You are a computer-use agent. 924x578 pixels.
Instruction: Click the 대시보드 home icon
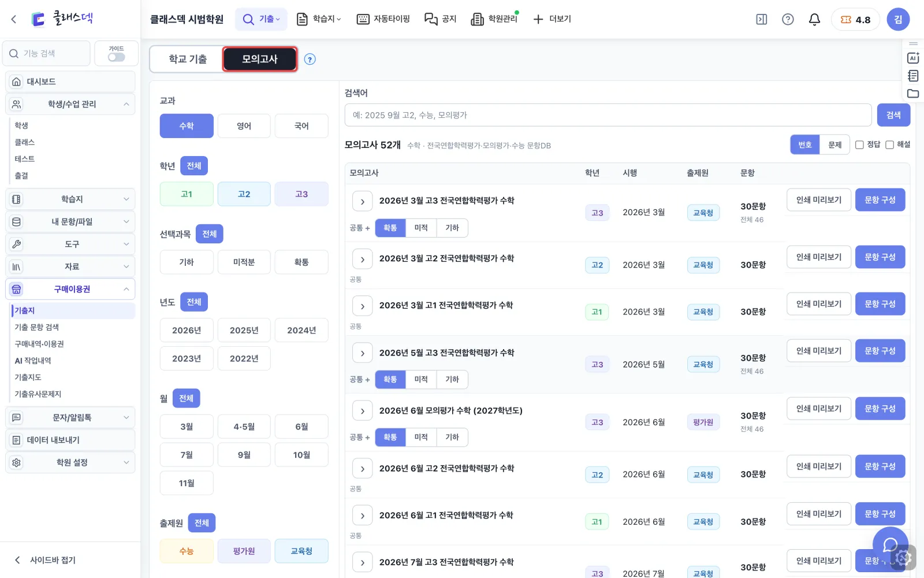tap(17, 81)
